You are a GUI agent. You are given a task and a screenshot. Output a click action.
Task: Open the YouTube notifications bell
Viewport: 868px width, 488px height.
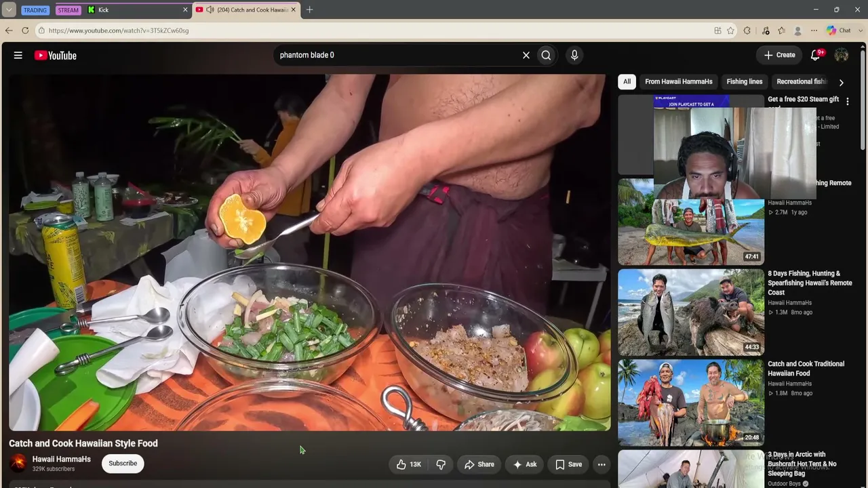(816, 55)
